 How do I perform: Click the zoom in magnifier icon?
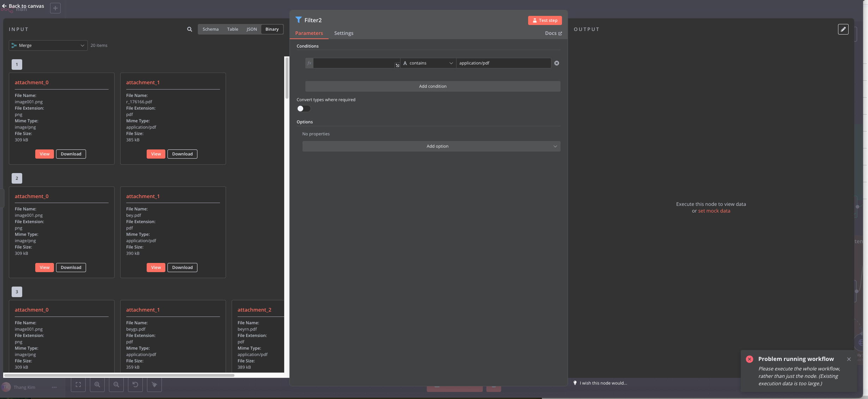pyautogui.click(x=97, y=385)
